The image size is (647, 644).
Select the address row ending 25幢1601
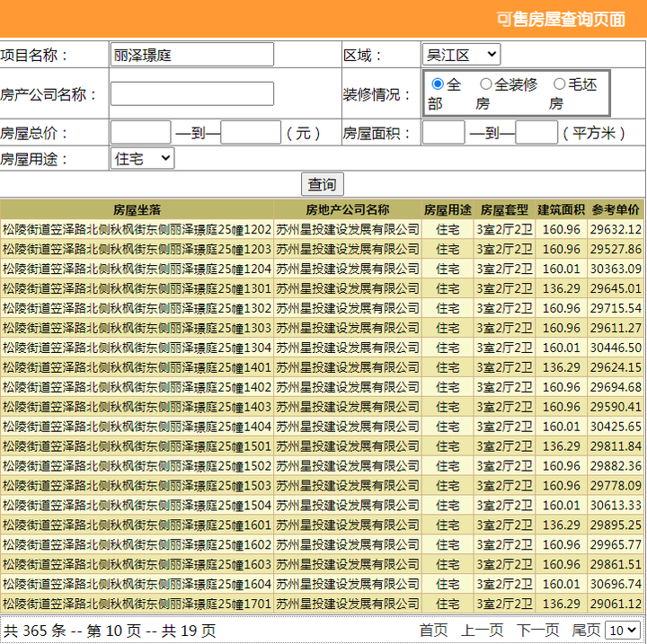(x=137, y=525)
